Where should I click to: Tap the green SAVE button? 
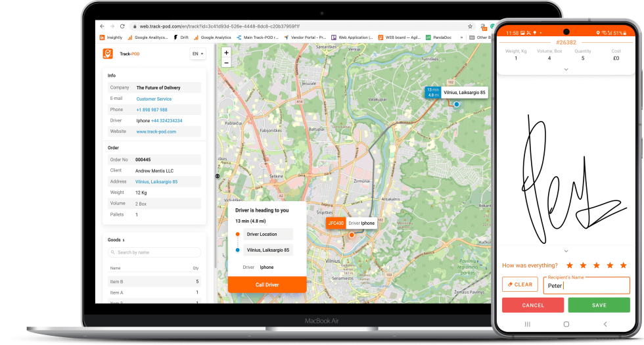(x=599, y=305)
